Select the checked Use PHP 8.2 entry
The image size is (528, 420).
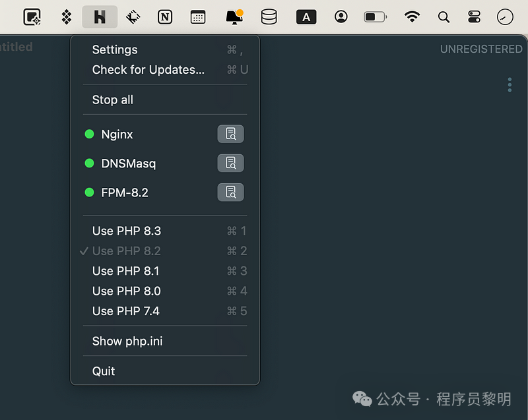(x=165, y=251)
